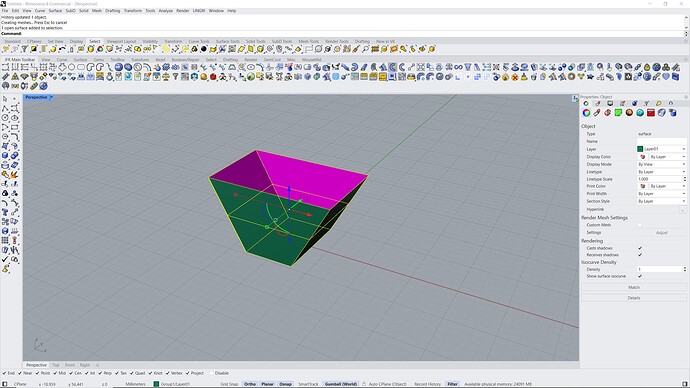Click the select by color wheel icon
Viewport: 690px width, 388px height.
[100, 49]
